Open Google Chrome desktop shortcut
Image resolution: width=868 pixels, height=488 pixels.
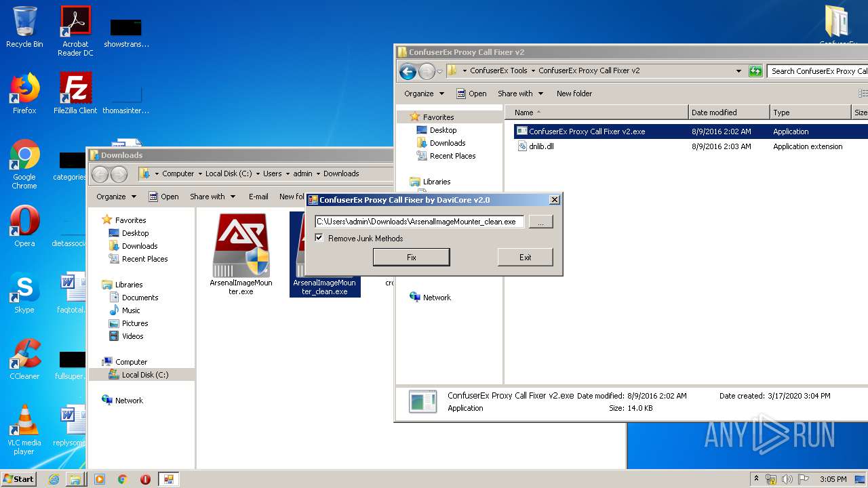pos(24,164)
